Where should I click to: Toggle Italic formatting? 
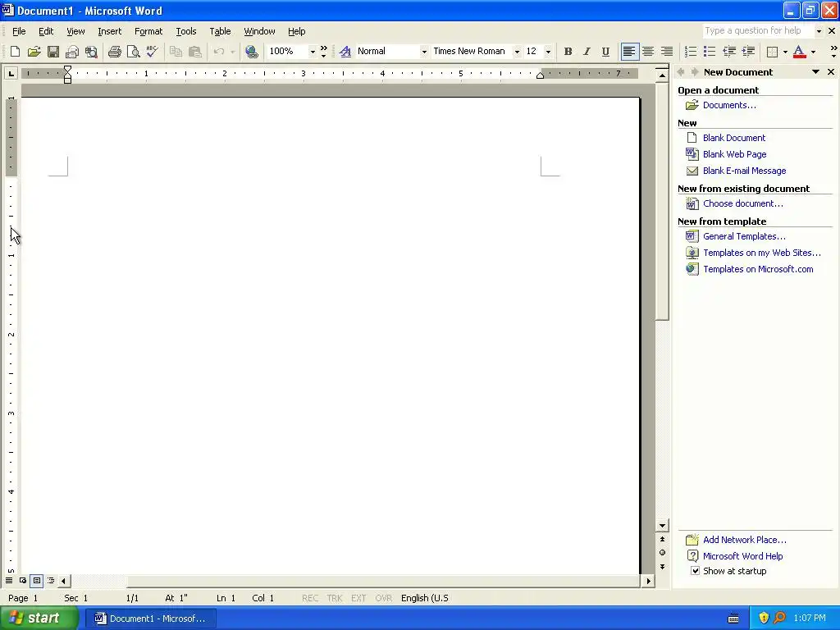[587, 52]
